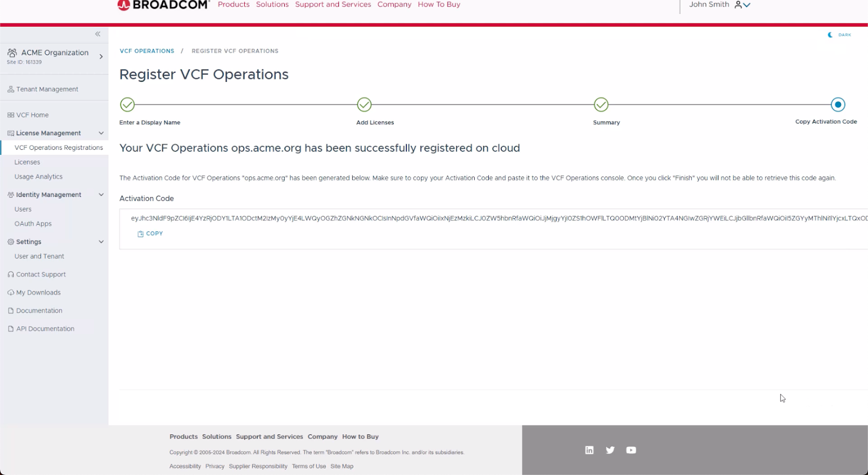
Task: Open Broadcom YouTube icon
Action: click(x=631, y=450)
